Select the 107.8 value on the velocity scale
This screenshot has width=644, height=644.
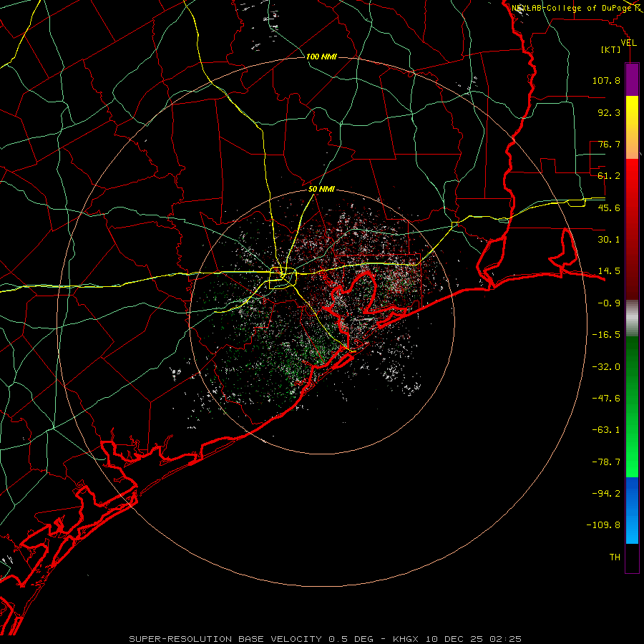[x=606, y=80]
